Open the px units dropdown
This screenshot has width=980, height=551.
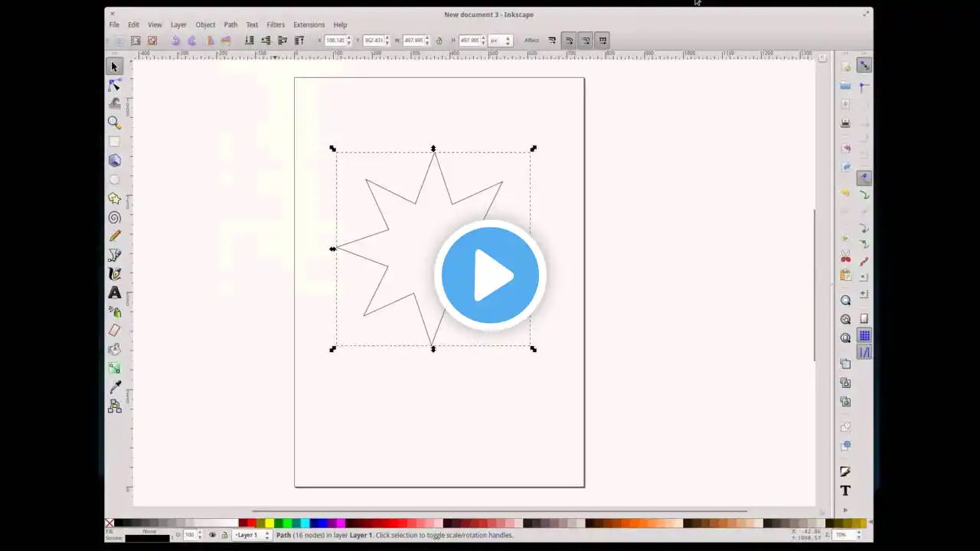coord(500,41)
